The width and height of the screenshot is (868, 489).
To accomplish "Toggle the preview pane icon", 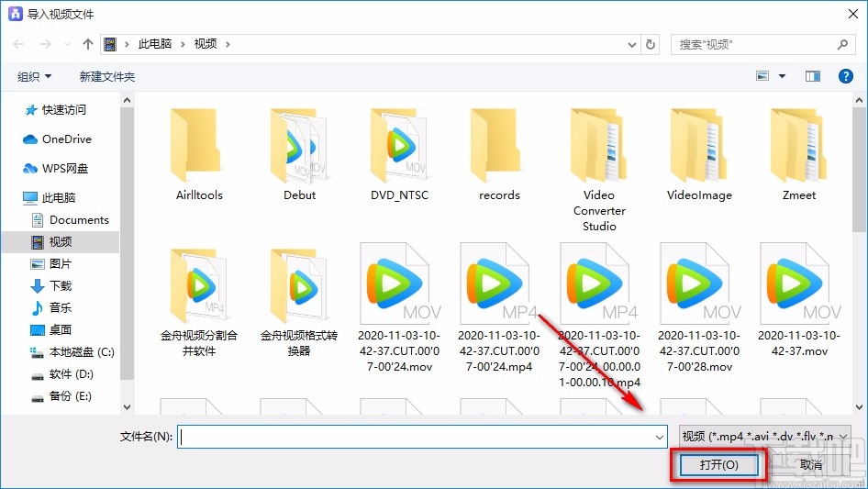I will pyautogui.click(x=813, y=76).
